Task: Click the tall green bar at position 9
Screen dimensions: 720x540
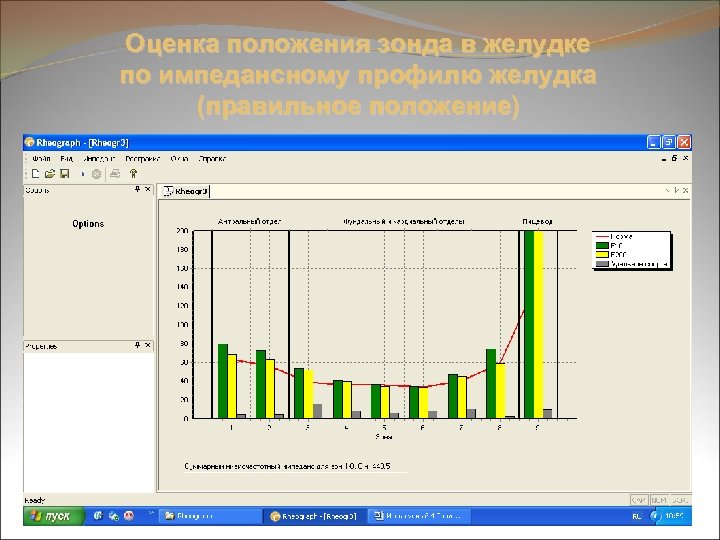Action: tap(529, 325)
